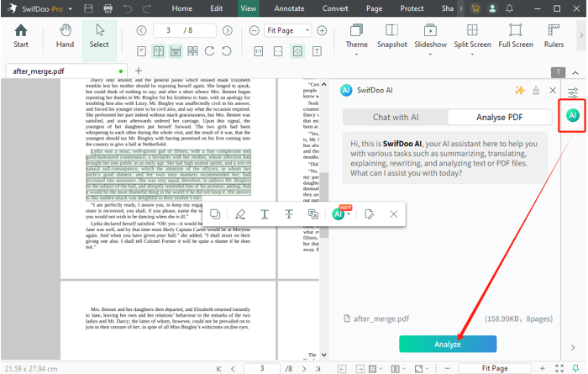Redo the last action
Screen dimensions: 588x374
147,8
